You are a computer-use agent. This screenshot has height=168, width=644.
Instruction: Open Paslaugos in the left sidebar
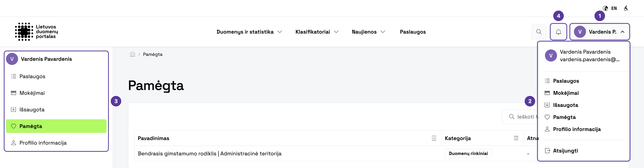[x=56, y=76]
